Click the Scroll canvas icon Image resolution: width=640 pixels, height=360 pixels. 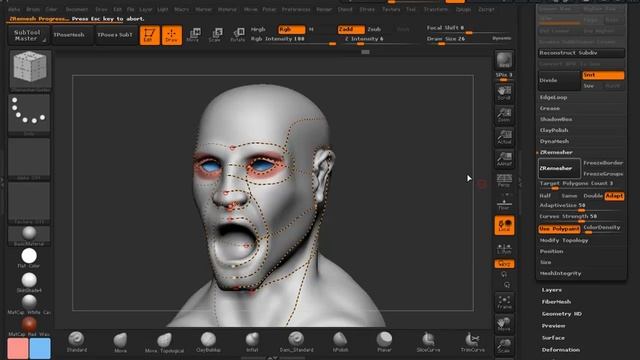point(504,93)
